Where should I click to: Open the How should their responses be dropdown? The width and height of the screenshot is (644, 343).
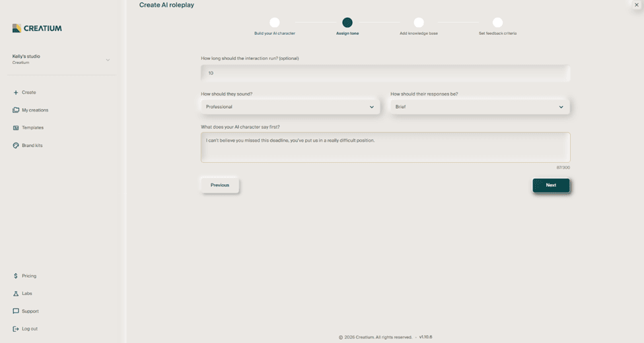point(480,107)
